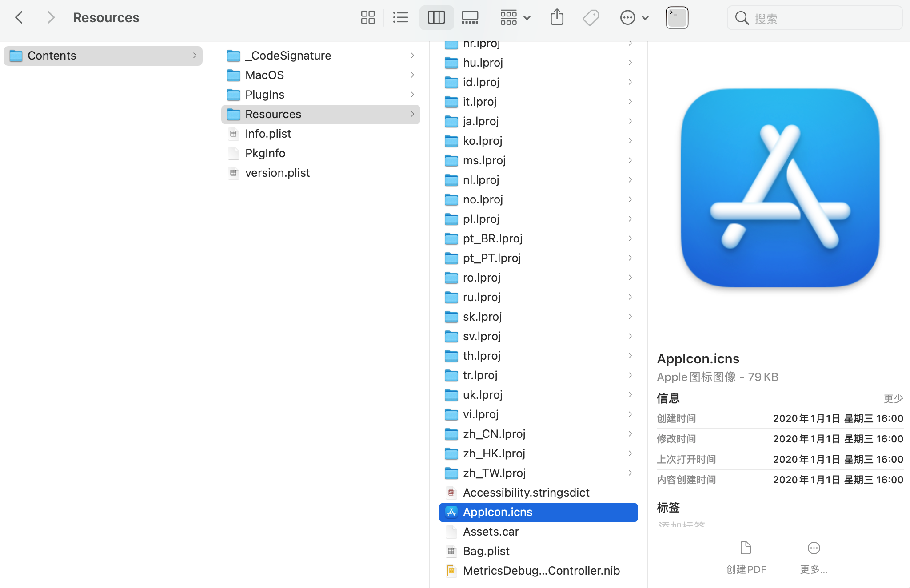Viewport: 910px width, 588px height.
Task: Select the Assets.car file
Action: [491, 532]
